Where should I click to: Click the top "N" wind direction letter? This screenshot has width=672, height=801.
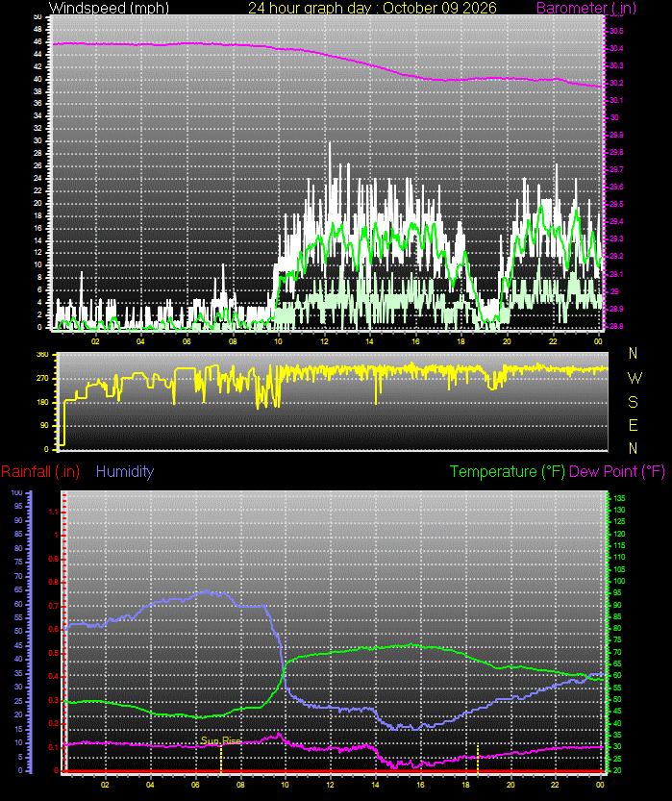(x=634, y=353)
